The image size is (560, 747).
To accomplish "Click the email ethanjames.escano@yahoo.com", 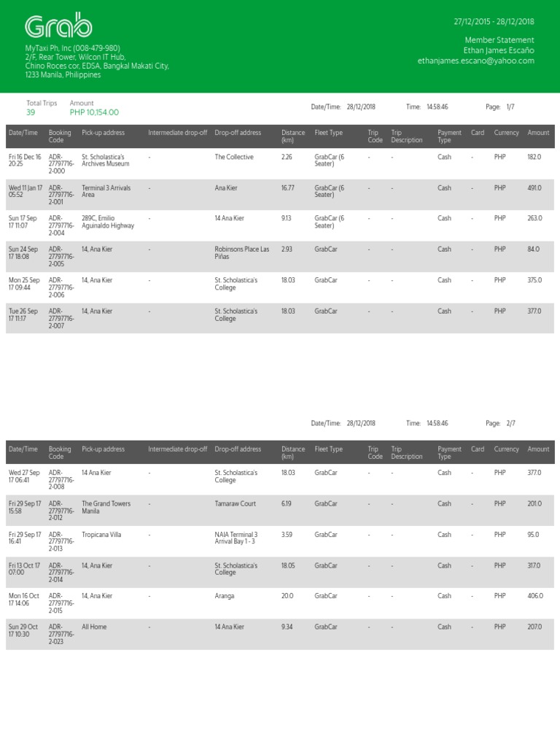I will (475, 61).
